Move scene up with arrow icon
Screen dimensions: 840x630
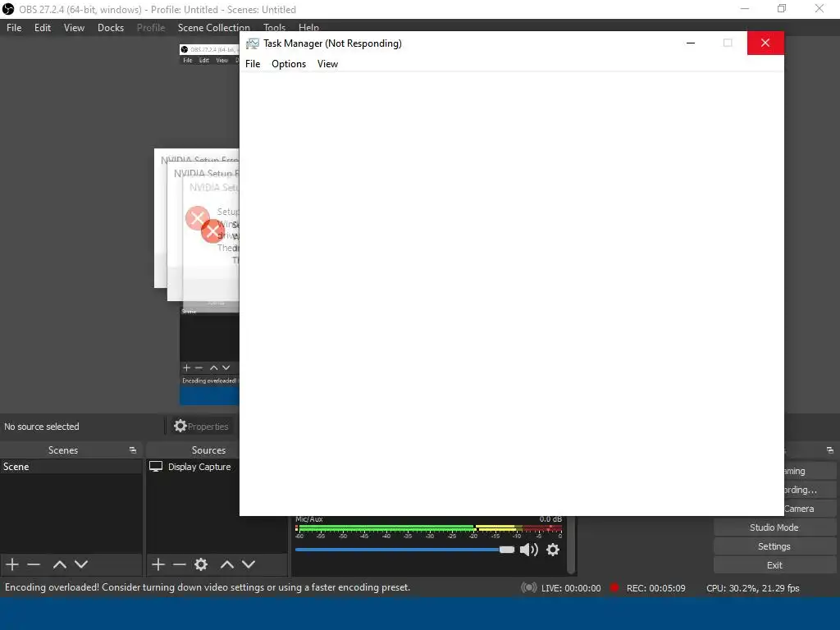(x=59, y=564)
